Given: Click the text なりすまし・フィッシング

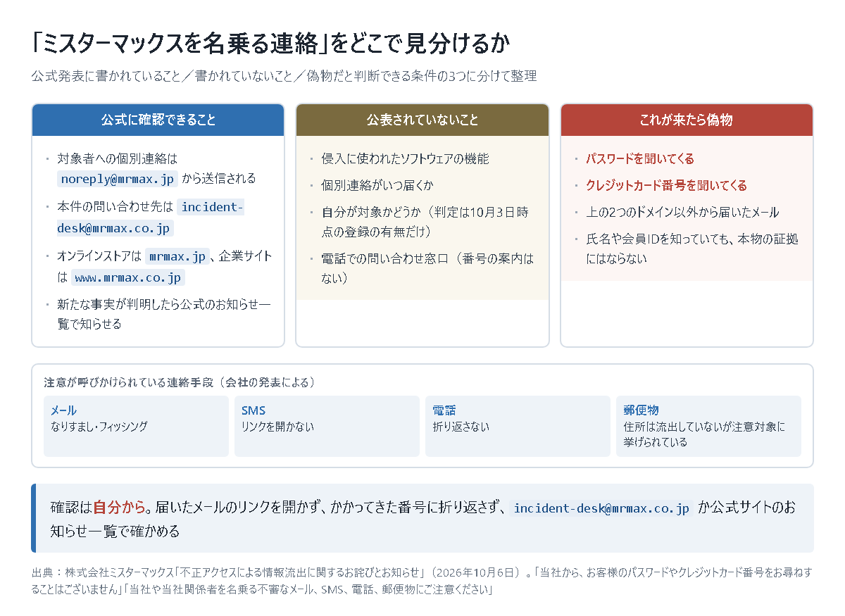Looking at the screenshot, I should click(x=99, y=427).
